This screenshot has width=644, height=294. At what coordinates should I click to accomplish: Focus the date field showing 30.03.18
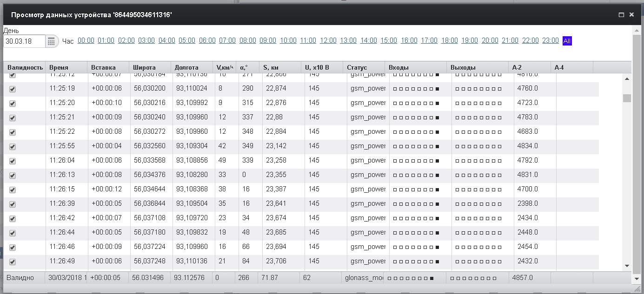pyautogui.click(x=24, y=41)
